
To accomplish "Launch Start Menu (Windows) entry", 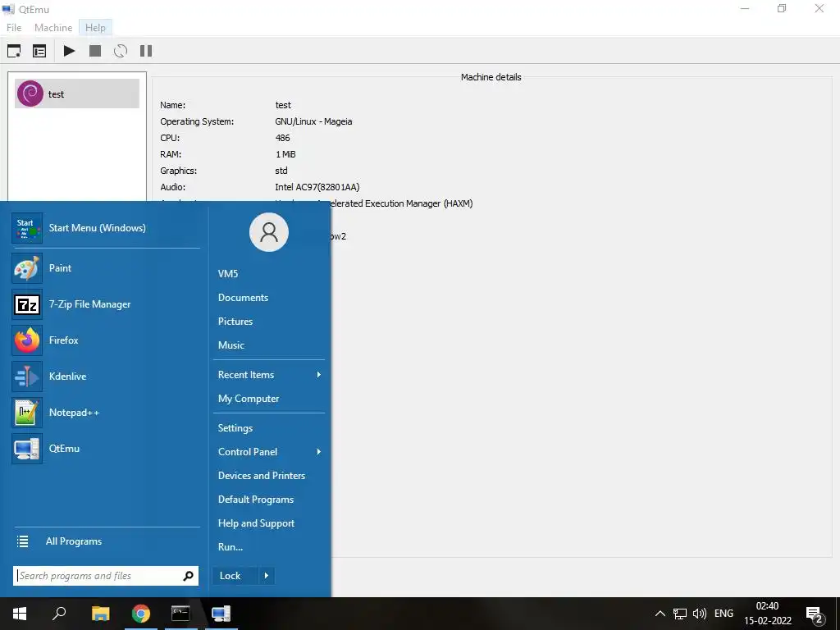I will tap(106, 228).
